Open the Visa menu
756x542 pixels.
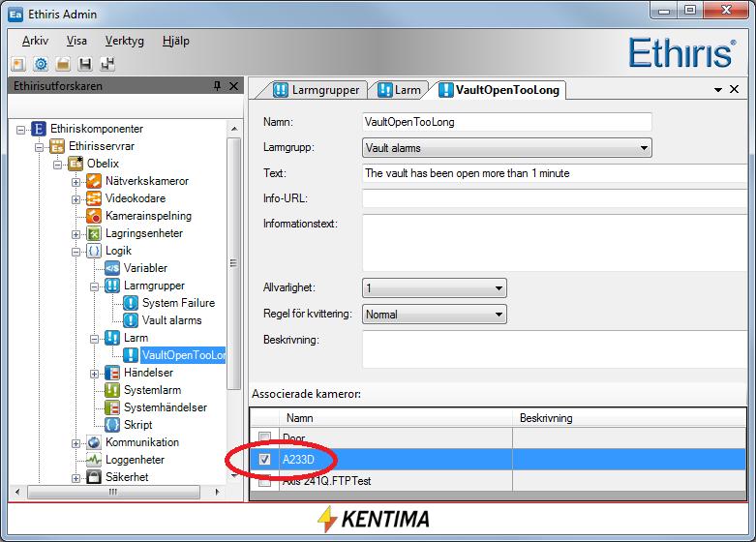pyautogui.click(x=76, y=41)
